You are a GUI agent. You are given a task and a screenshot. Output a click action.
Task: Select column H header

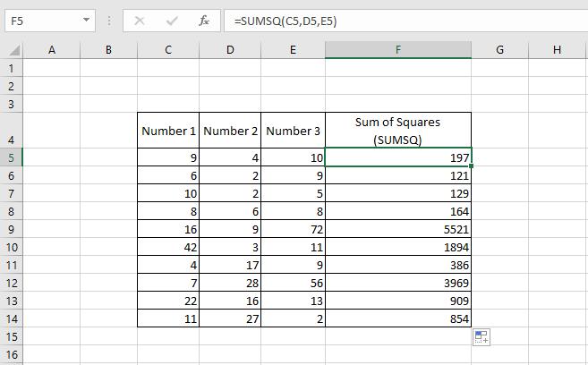pyautogui.click(x=557, y=50)
